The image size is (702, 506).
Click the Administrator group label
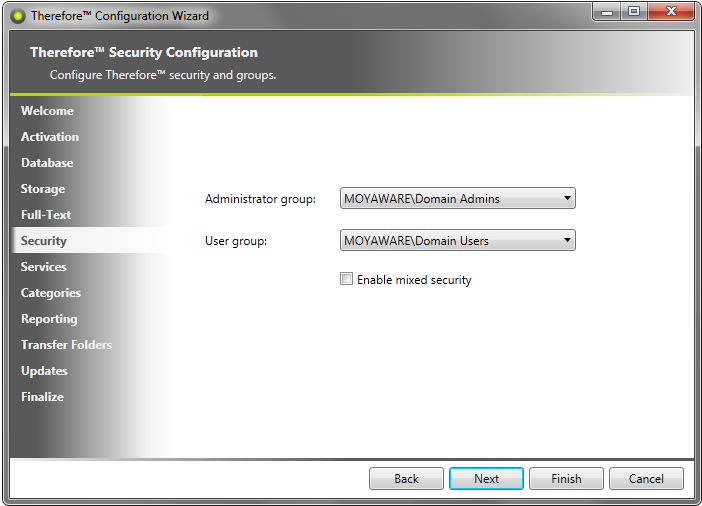pos(260,199)
